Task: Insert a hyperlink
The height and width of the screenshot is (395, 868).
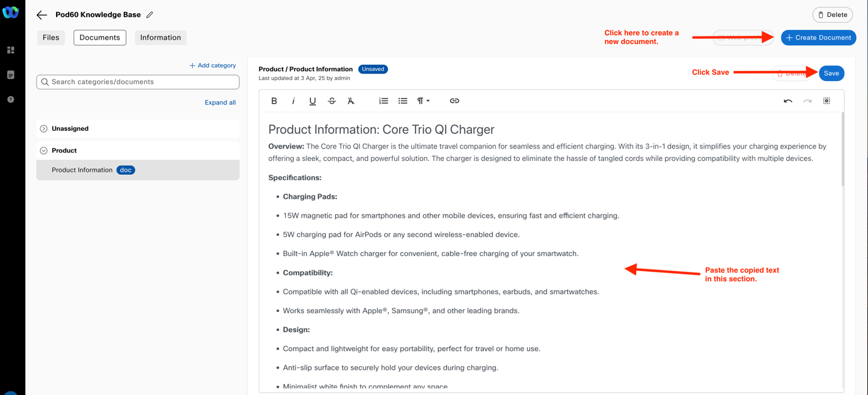Action: 454,101
